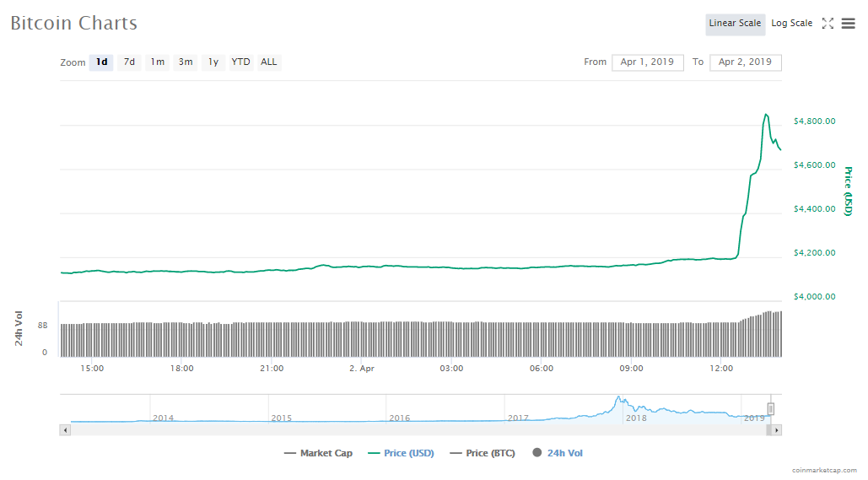Toggle the Price (BTC) legend series

[483, 453]
